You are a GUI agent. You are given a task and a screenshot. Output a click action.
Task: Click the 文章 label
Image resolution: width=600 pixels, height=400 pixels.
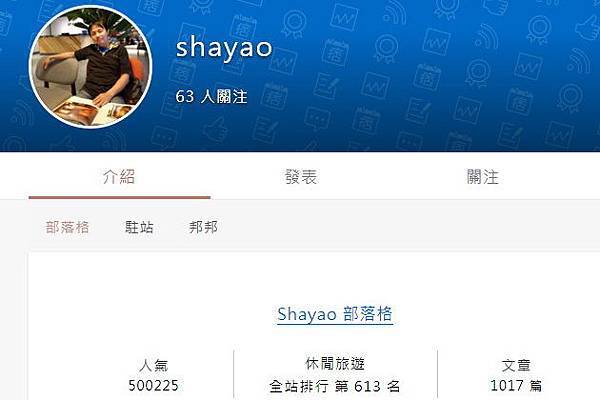tap(516, 365)
